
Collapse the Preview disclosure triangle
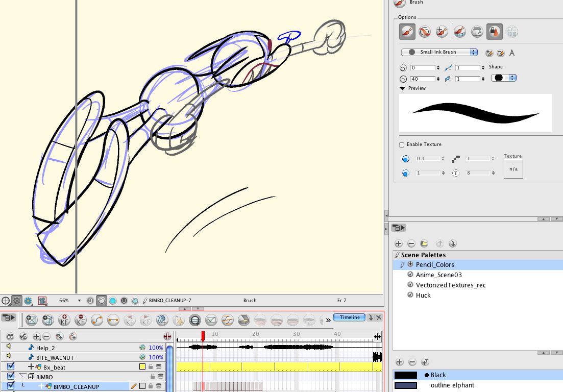tap(402, 88)
